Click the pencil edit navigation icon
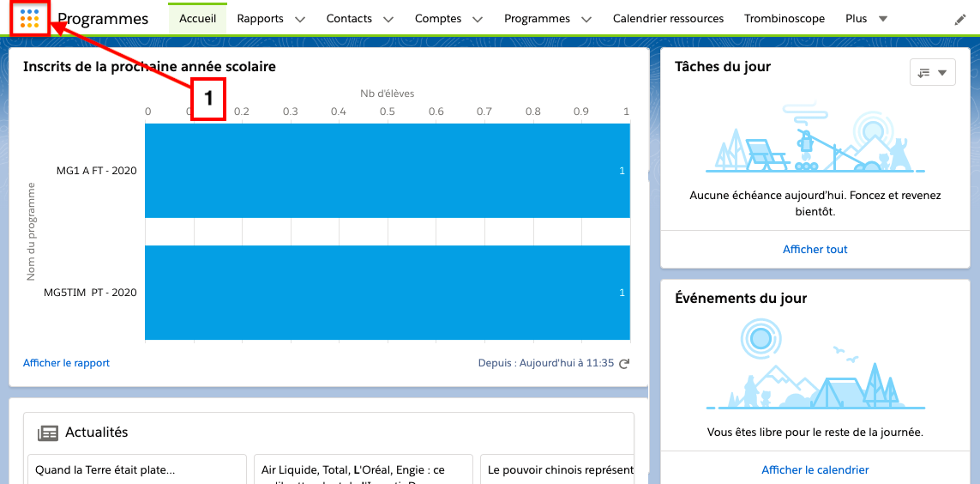The width and height of the screenshot is (980, 484). point(960,19)
